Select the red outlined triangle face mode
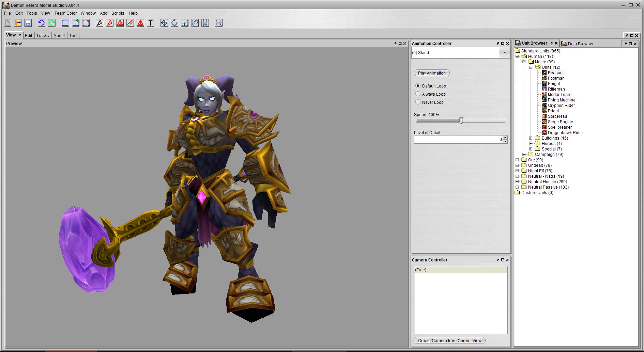 coord(110,23)
